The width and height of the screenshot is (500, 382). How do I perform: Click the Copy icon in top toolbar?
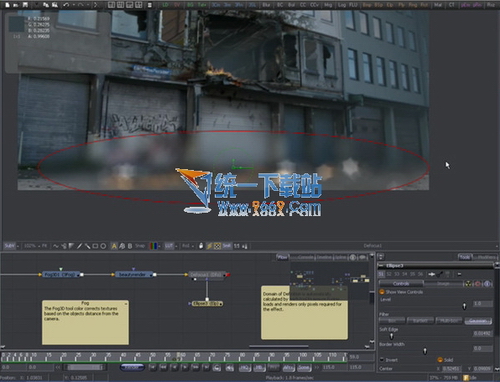46,5
